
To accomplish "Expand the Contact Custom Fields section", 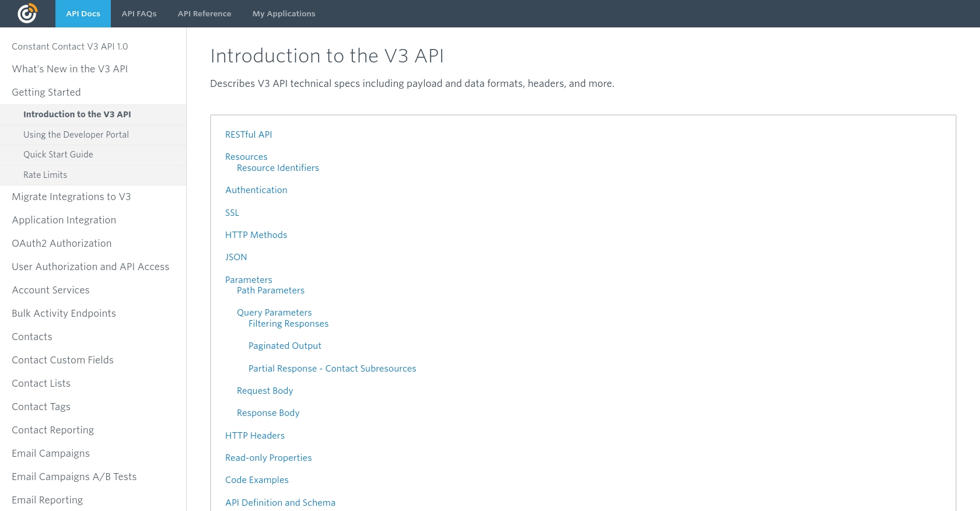I will (x=62, y=360).
